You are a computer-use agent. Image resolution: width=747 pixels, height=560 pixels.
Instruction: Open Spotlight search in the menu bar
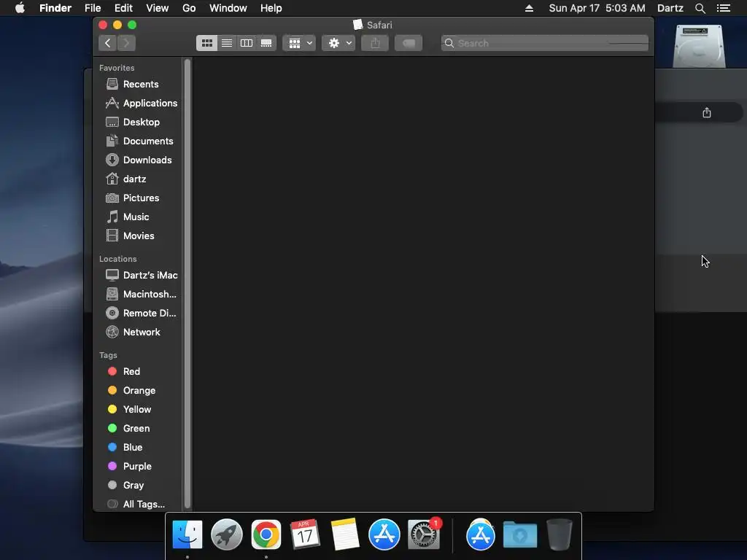pos(700,8)
